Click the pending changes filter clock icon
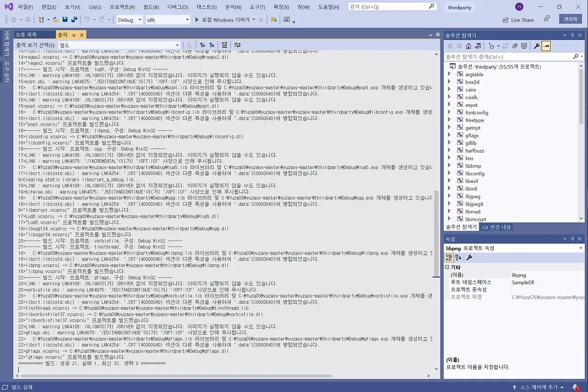Screen dimensions: 588x392 [492, 46]
